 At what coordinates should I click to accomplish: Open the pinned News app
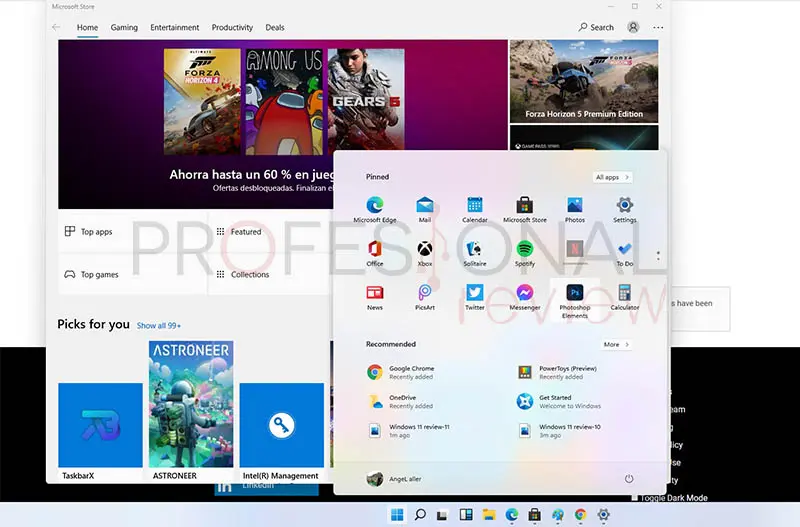(x=374, y=297)
